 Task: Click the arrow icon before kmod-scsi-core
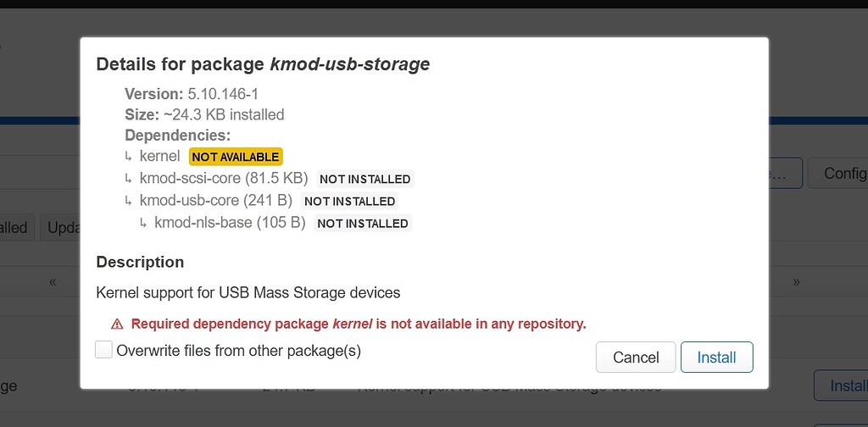(129, 179)
